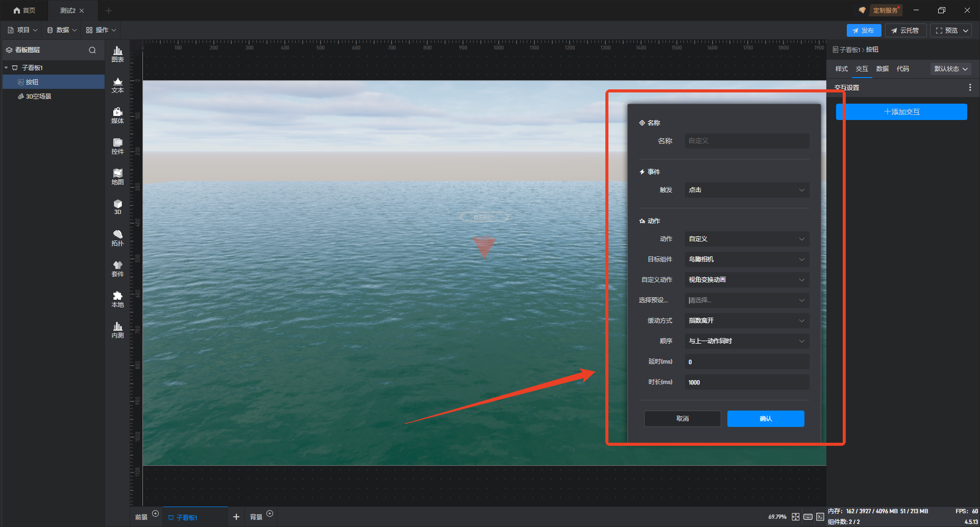Click the layer search magnifier icon
Image resolution: width=980 pixels, height=527 pixels.
92,50
